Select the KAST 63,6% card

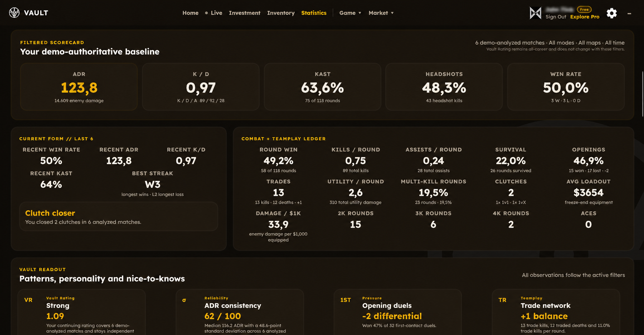coord(322,87)
